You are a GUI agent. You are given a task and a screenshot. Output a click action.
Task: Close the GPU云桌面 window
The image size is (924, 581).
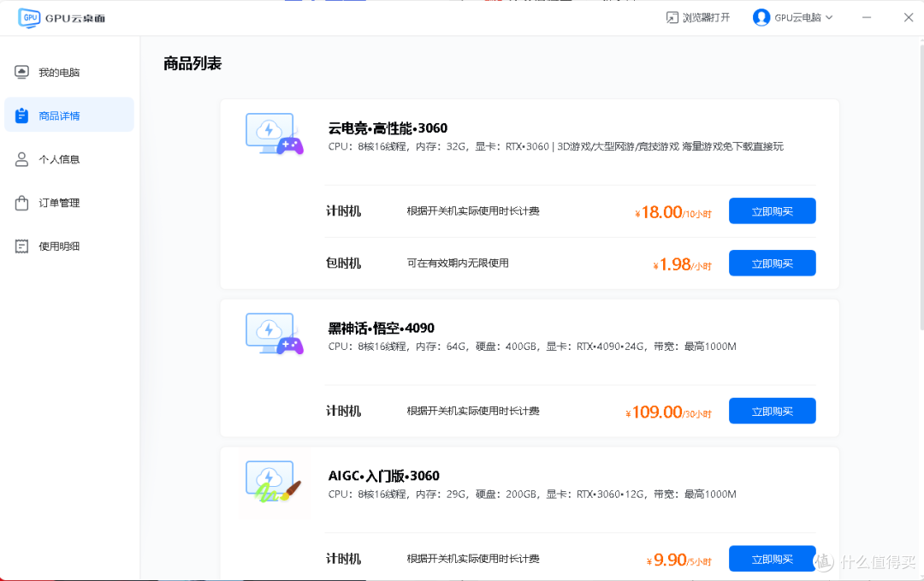pos(908,18)
